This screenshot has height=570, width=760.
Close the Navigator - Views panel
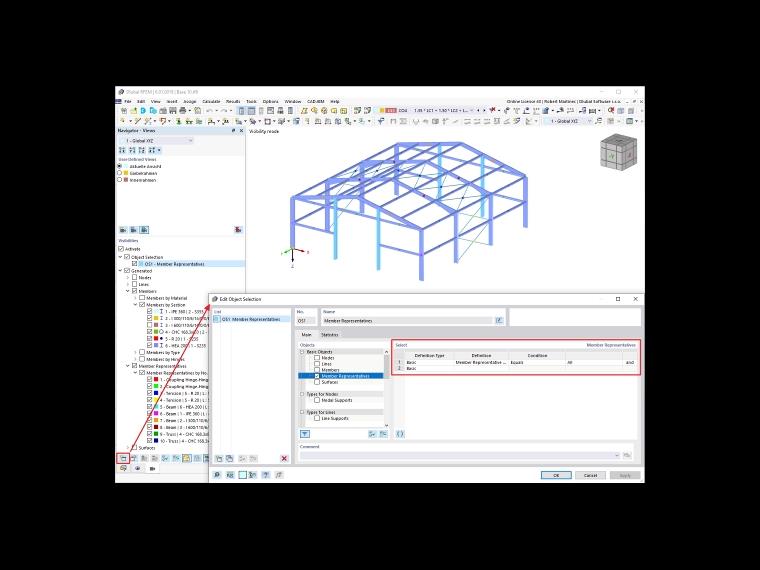pyautogui.click(x=241, y=131)
